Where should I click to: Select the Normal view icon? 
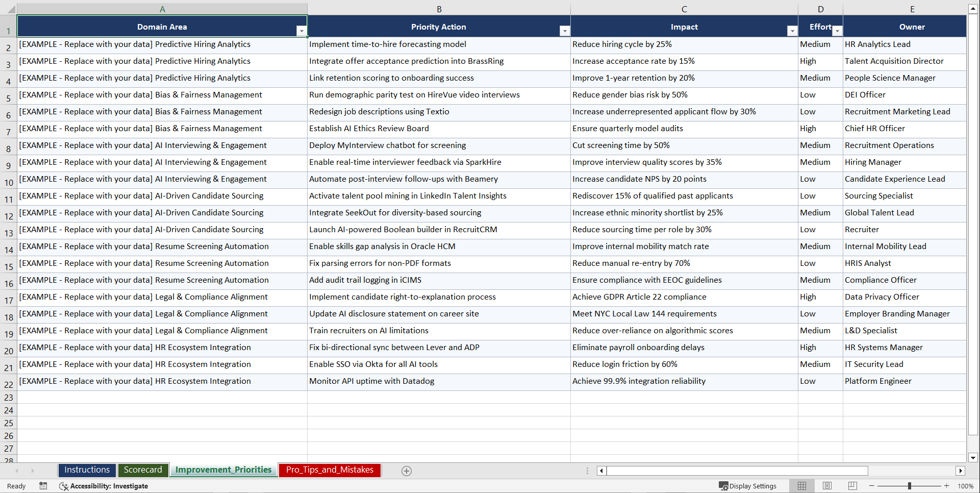click(x=801, y=486)
